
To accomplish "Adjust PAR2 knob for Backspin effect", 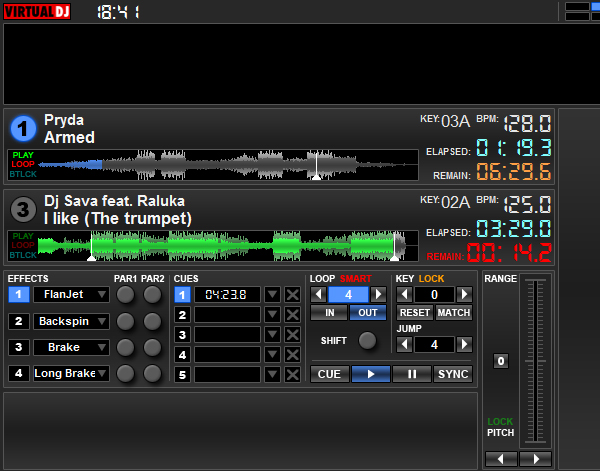I will point(152,321).
